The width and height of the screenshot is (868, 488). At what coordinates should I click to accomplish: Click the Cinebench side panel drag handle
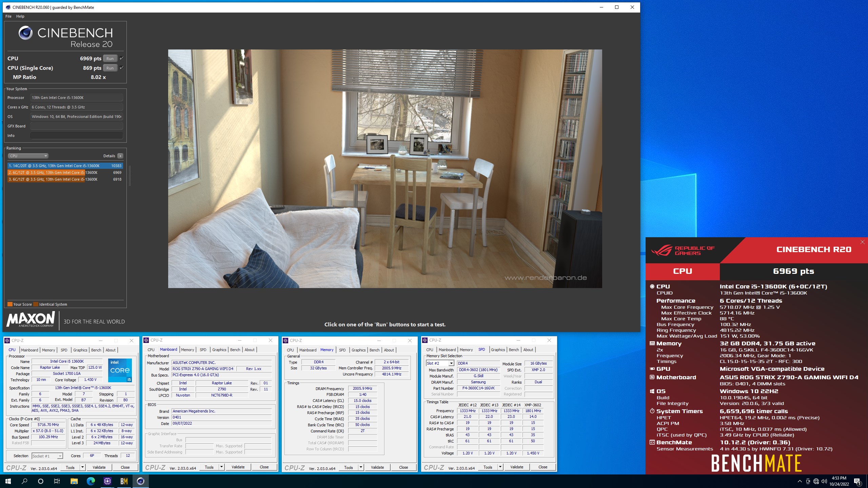coord(130,176)
